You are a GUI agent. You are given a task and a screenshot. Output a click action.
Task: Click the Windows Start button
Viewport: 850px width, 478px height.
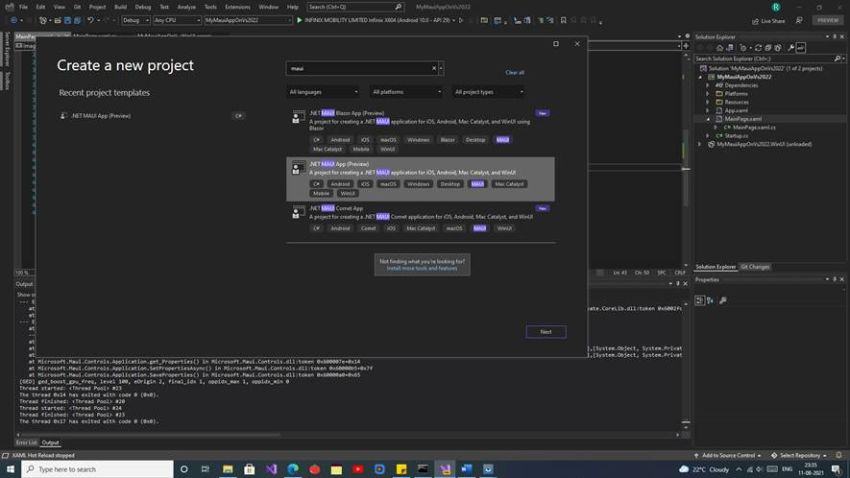pos(10,469)
